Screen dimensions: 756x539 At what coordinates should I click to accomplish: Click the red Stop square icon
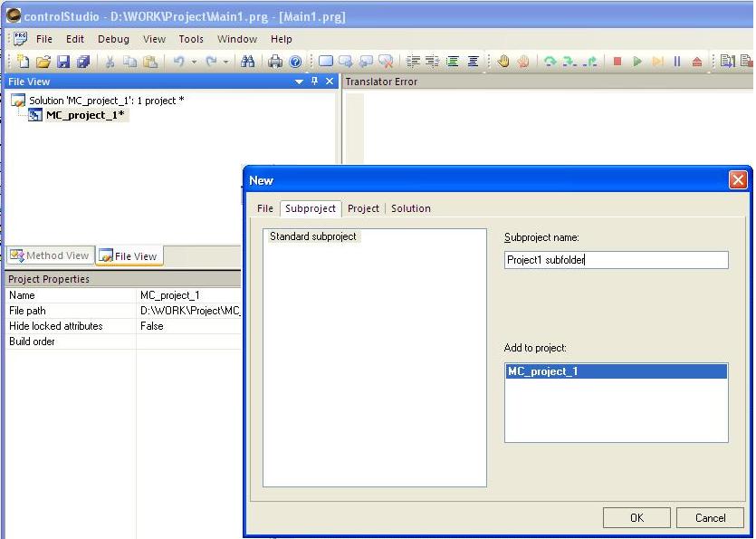click(x=617, y=62)
